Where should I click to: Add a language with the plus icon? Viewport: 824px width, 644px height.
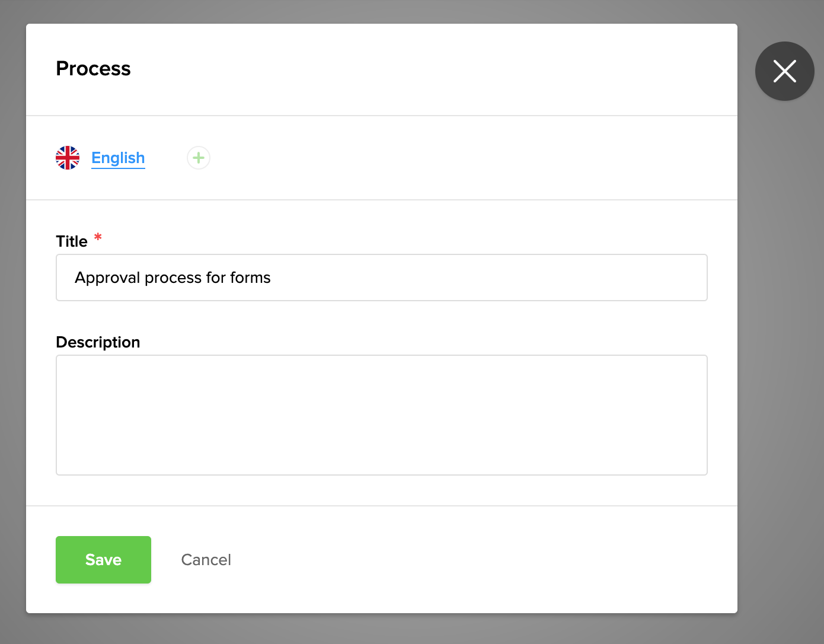pyautogui.click(x=199, y=158)
